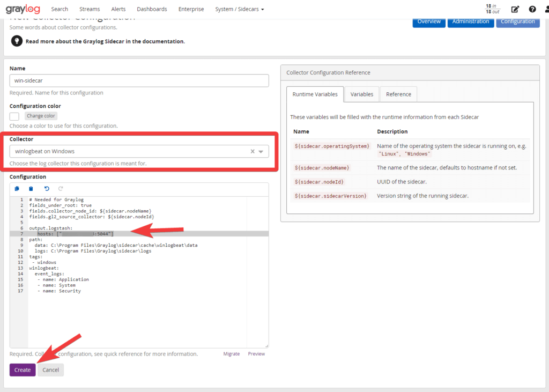
Task: Undo the last configuration edit
Action: click(47, 188)
